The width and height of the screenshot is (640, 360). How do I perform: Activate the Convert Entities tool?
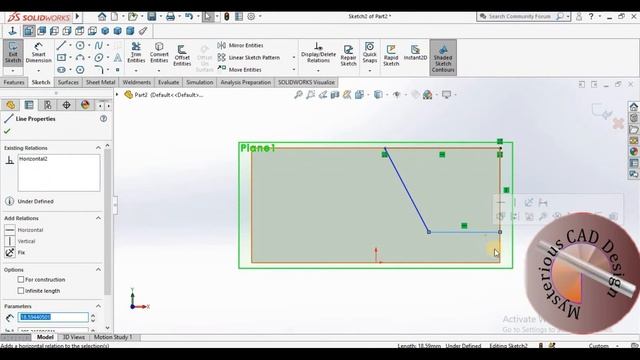[159, 53]
